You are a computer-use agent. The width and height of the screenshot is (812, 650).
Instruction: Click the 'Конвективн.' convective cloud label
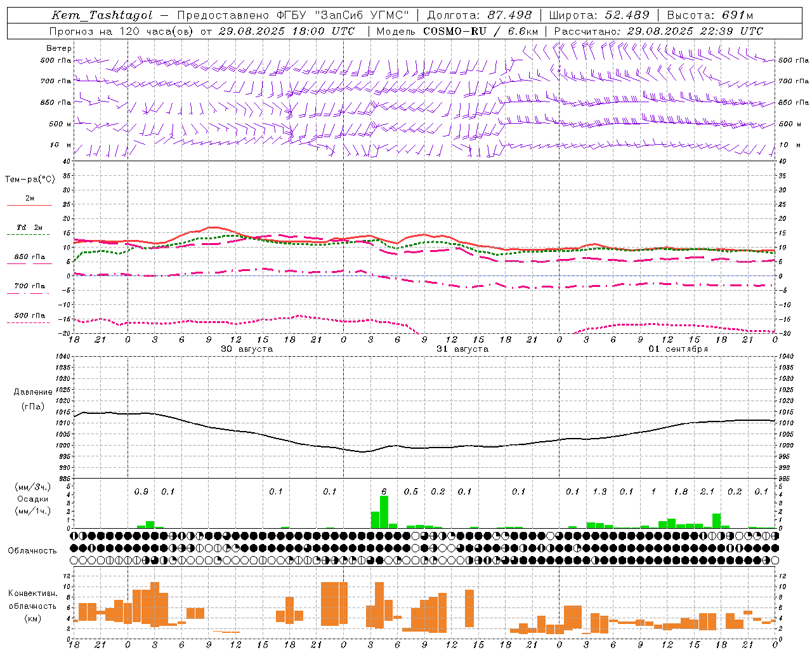(x=33, y=594)
